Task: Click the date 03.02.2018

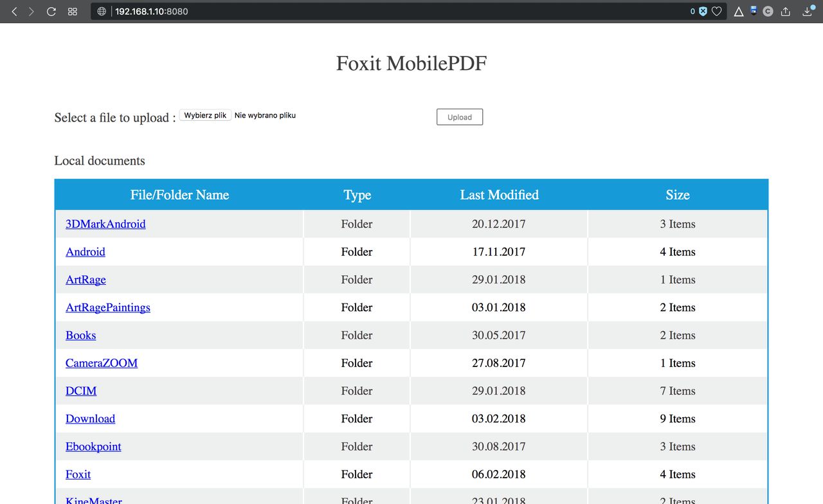Action: click(499, 419)
